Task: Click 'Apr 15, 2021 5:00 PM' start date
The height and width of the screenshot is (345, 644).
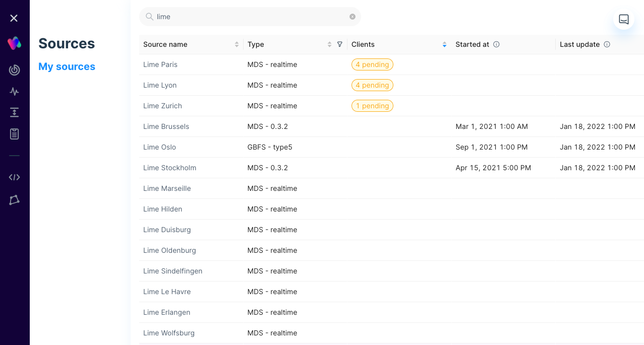Action: point(493,168)
